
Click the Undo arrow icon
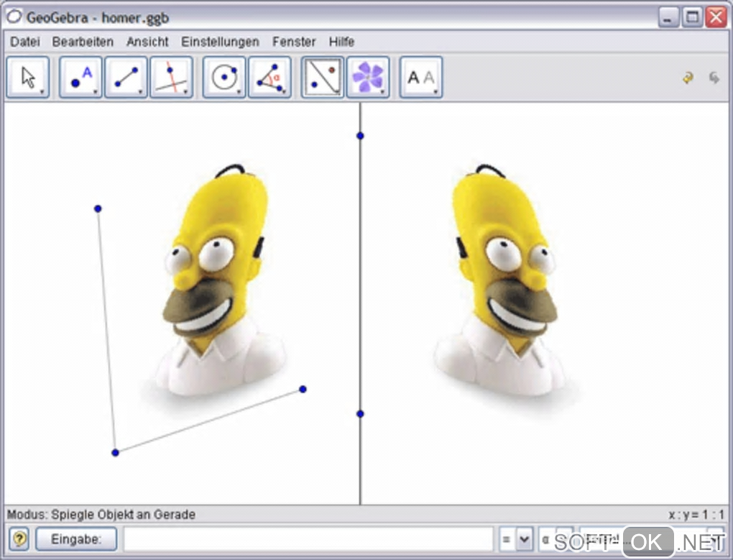[688, 78]
